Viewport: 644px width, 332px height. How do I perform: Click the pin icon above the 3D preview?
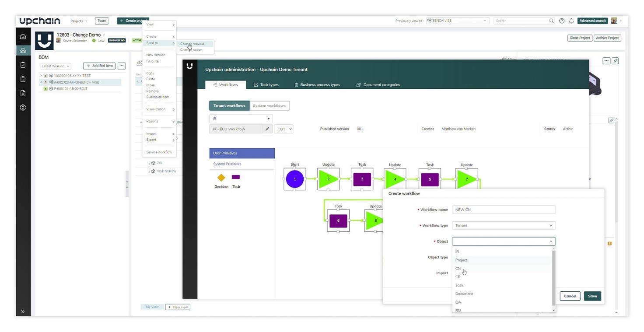pos(615,61)
